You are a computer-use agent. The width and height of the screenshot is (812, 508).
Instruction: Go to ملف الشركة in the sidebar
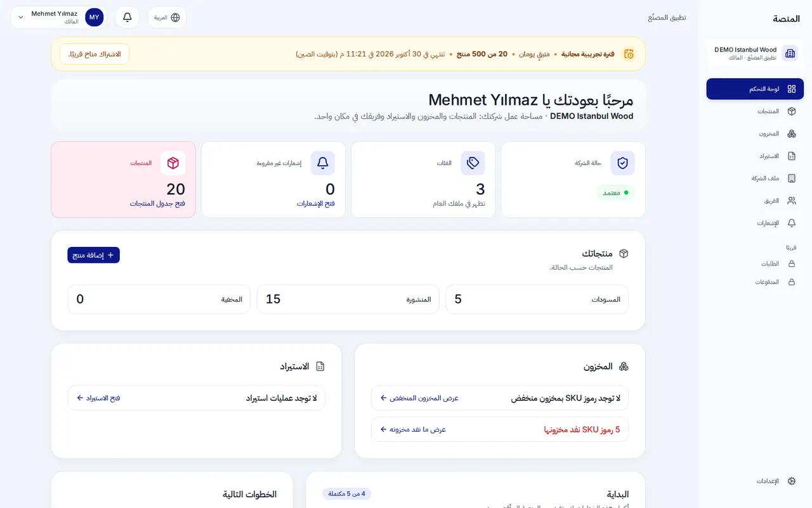click(755, 178)
